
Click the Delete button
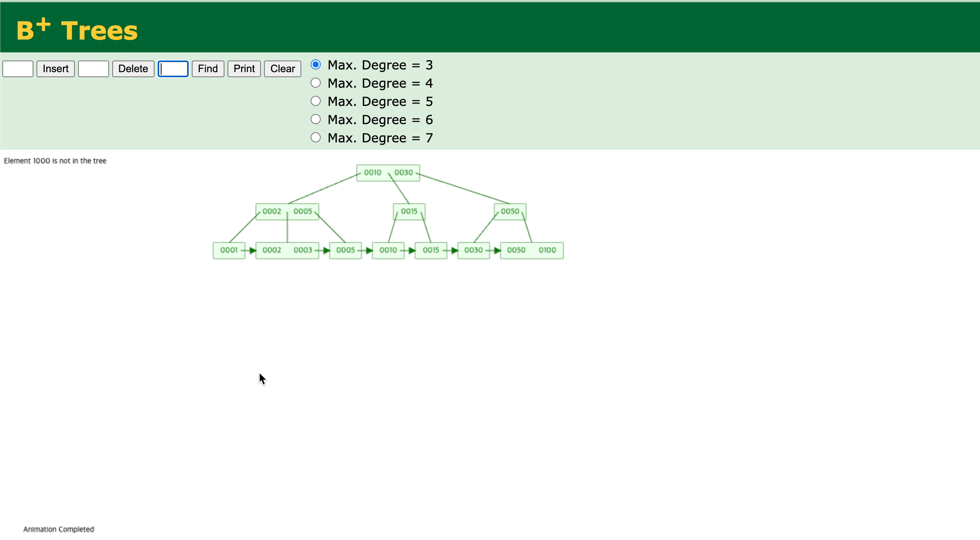point(133,69)
